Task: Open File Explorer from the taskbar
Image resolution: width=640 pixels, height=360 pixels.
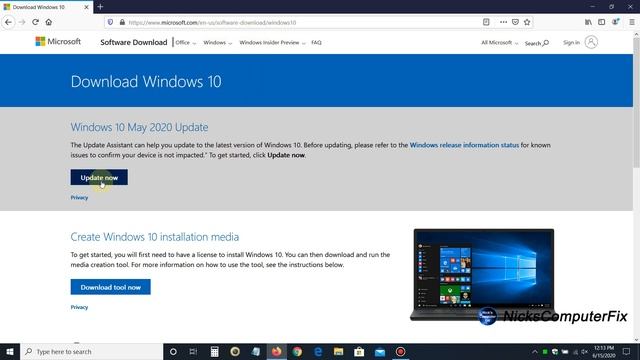Action: coord(338,351)
